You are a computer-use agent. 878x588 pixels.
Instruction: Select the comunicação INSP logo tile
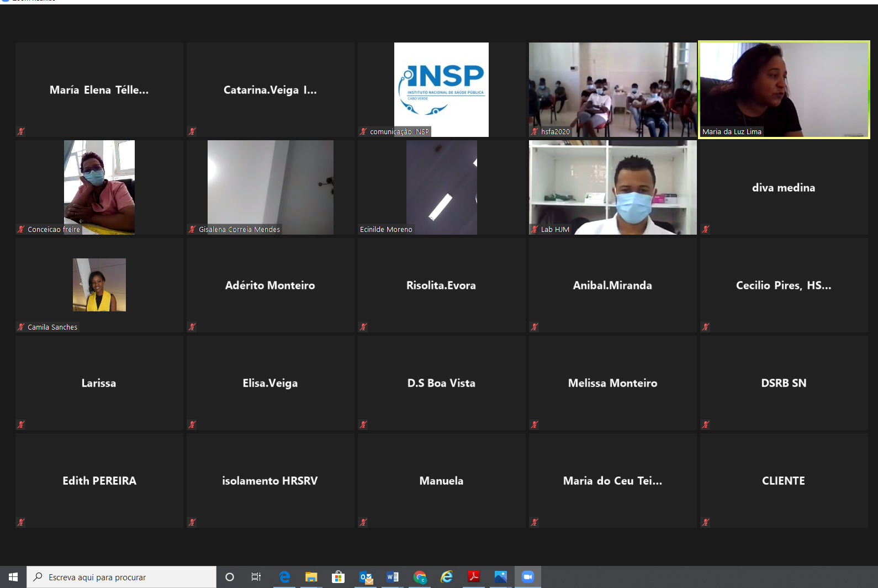click(x=441, y=89)
